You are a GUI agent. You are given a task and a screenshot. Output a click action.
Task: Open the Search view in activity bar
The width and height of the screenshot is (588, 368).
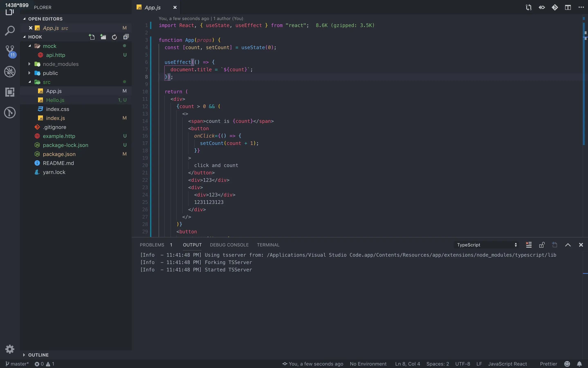[10, 31]
